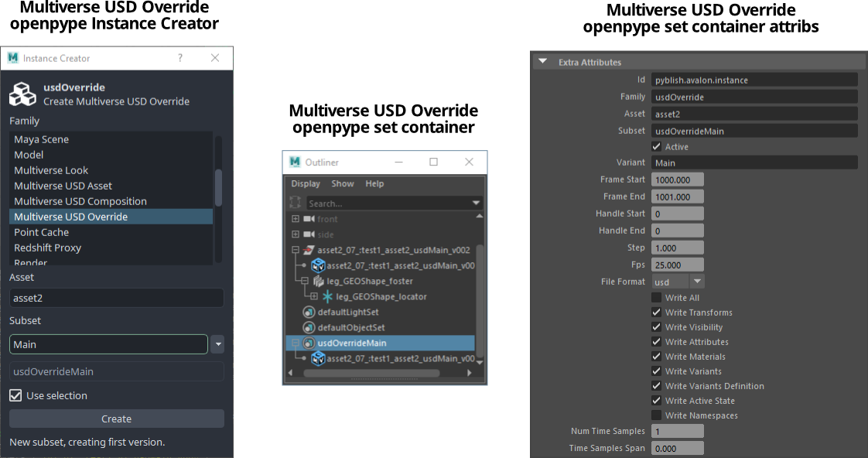
Task: Uncheck the Active checkbox
Action: click(x=657, y=147)
